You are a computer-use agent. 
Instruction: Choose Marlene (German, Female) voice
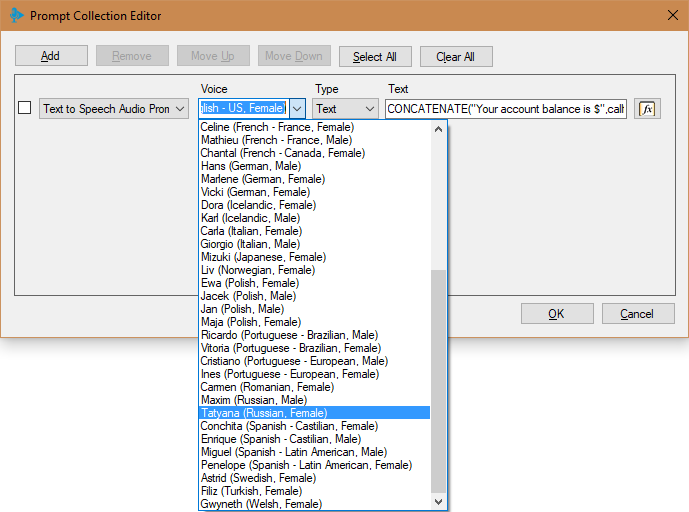point(315,179)
